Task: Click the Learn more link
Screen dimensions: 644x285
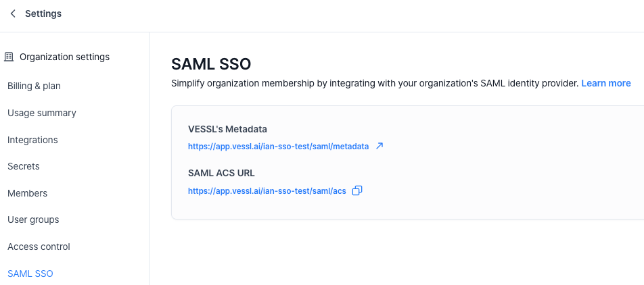Action: [606, 83]
